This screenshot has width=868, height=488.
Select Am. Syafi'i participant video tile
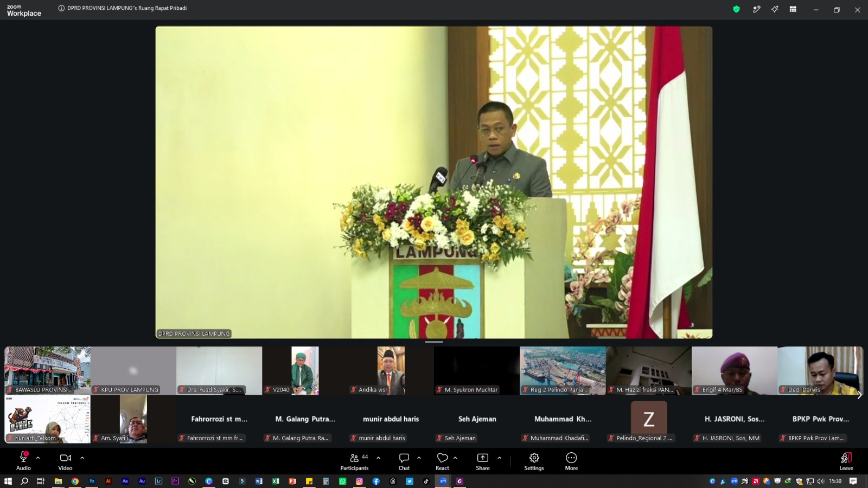pyautogui.click(x=133, y=419)
